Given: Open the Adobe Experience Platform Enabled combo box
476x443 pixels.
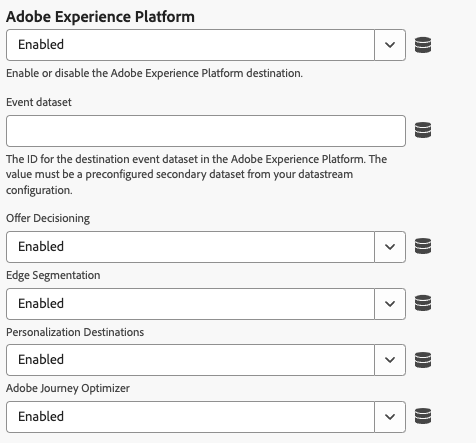Looking at the screenshot, I should pos(206,45).
